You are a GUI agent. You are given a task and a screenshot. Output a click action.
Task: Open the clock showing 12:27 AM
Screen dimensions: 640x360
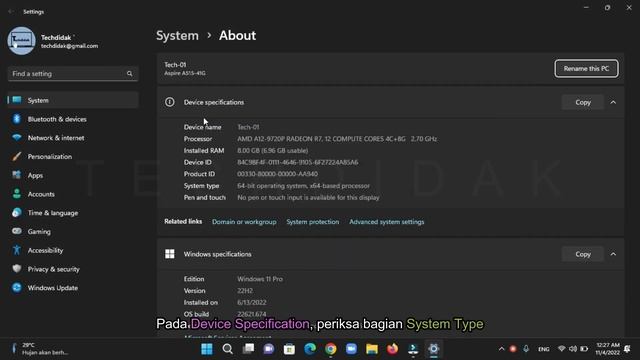[608, 349]
